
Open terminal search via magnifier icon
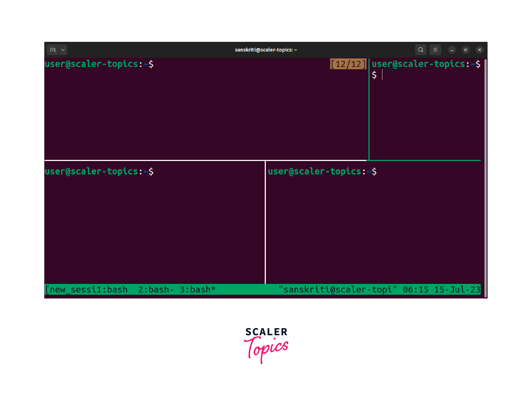coord(421,50)
